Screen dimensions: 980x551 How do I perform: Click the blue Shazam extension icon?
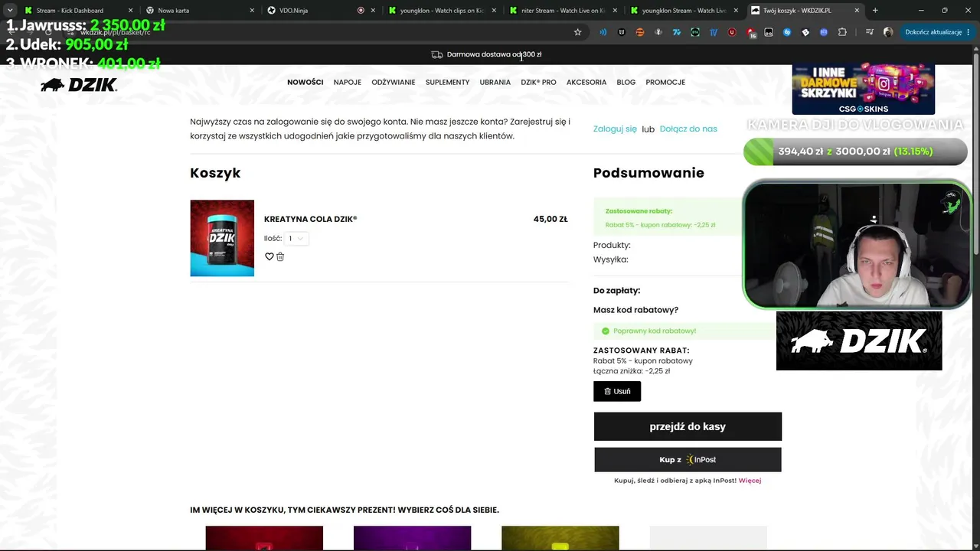[x=787, y=32]
